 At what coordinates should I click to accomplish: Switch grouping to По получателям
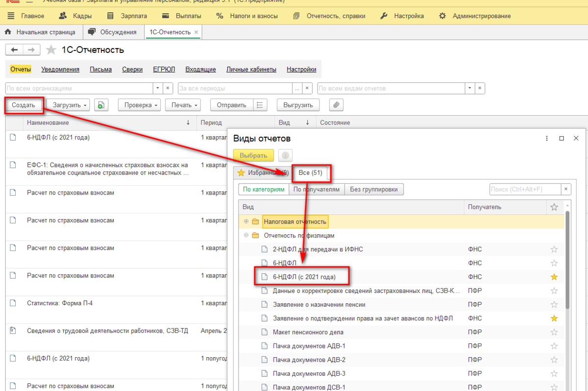316,189
